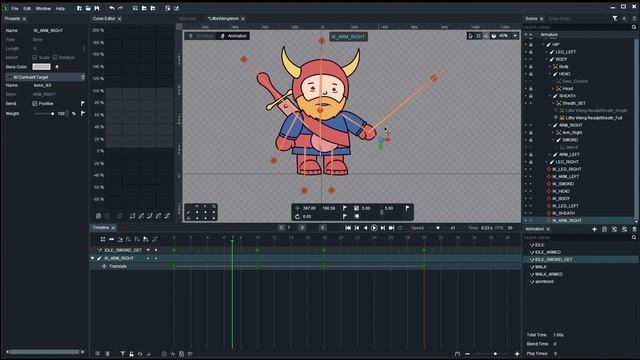Viewport: 640px width, 360px height.
Task: Toggle the inherit Scale checkbox
Action: coord(35,58)
